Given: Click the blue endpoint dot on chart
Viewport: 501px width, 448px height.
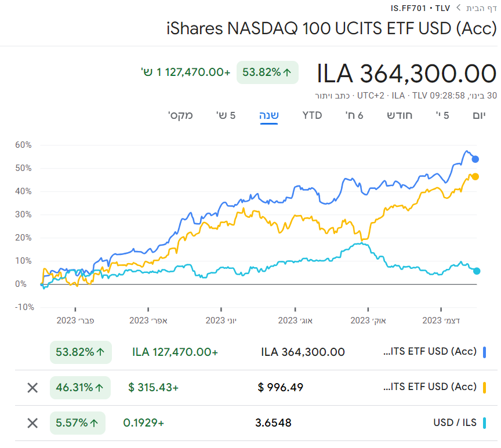Looking at the screenshot, I should 475,159.
